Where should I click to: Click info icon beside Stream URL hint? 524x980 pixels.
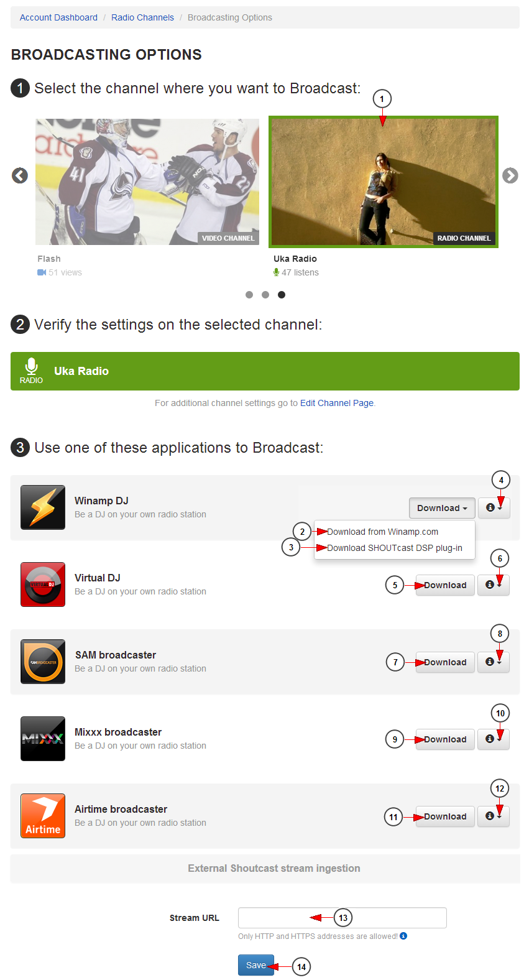(x=403, y=936)
